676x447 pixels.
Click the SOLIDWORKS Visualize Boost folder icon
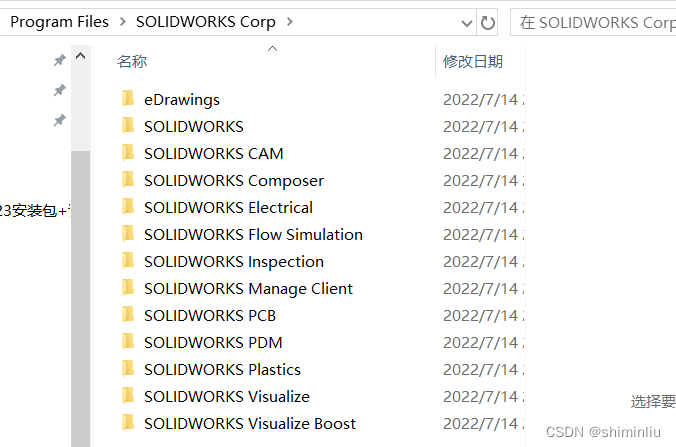tap(128, 422)
